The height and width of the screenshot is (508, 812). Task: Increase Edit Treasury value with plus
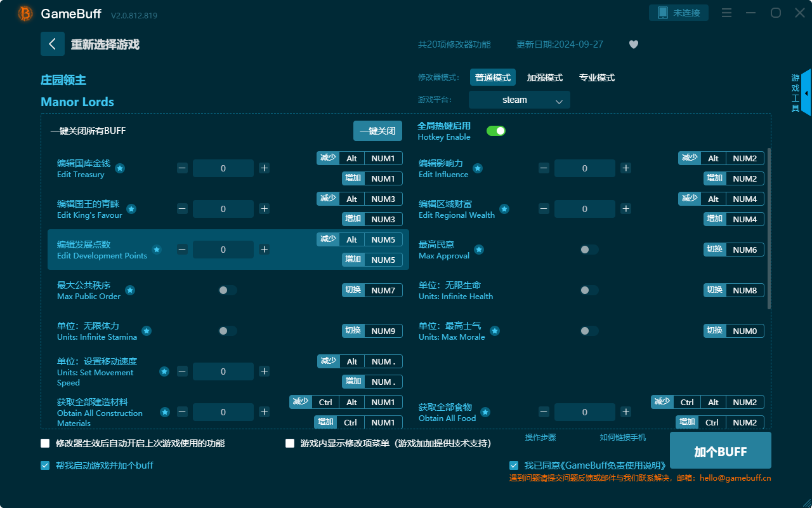[265, 168]
